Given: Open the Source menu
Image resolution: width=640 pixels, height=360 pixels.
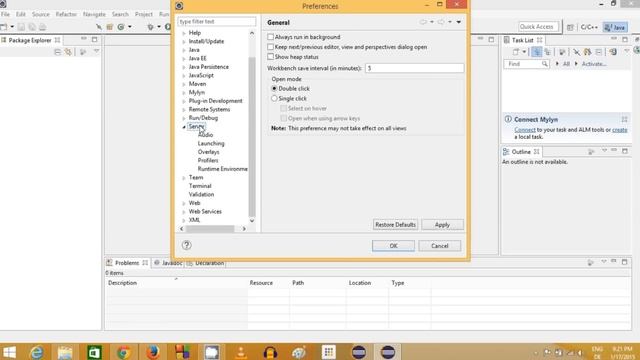Looking at the screenshot, I should click(x=40, y=14).
